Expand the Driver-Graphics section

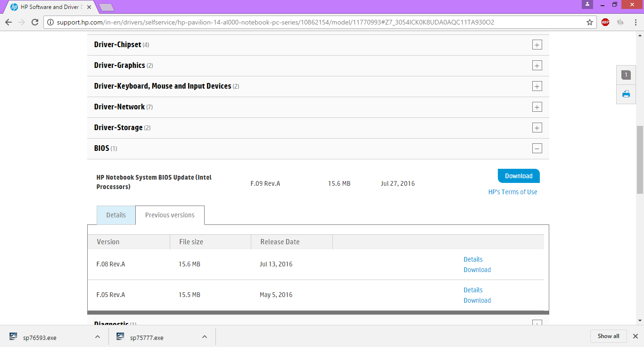pyautogui.click(x=537, y=66)
